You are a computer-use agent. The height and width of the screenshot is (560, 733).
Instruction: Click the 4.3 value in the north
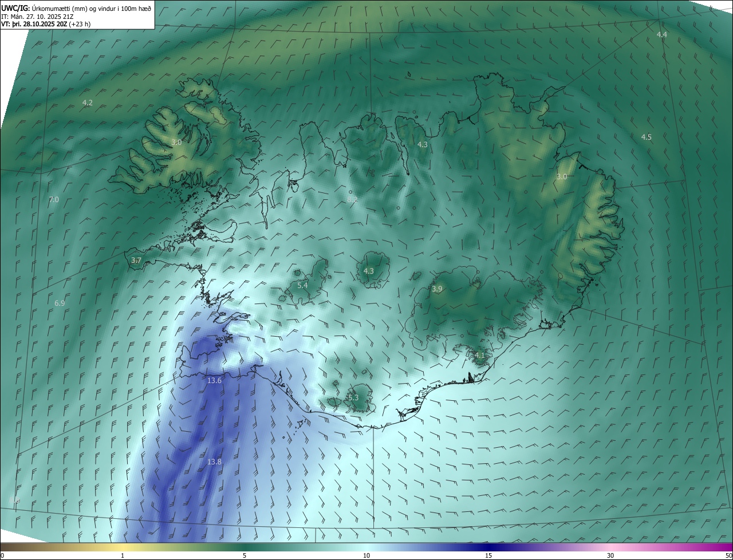click(x=423, y=145)
